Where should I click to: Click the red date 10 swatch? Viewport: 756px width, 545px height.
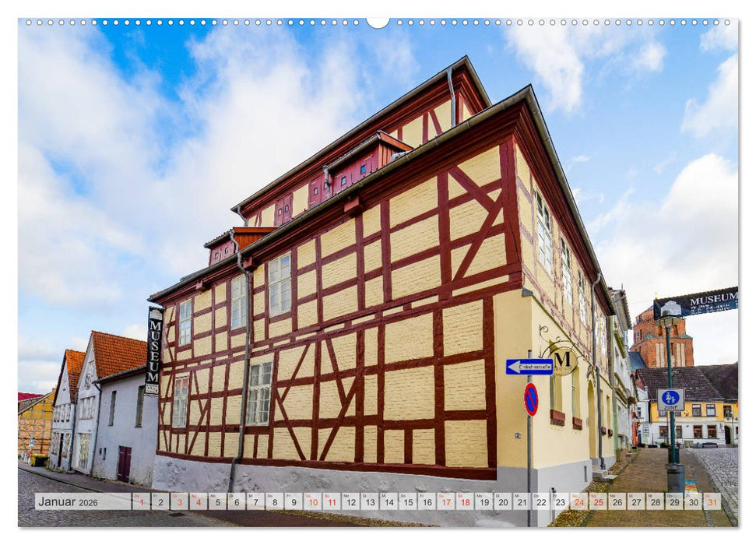314,503
